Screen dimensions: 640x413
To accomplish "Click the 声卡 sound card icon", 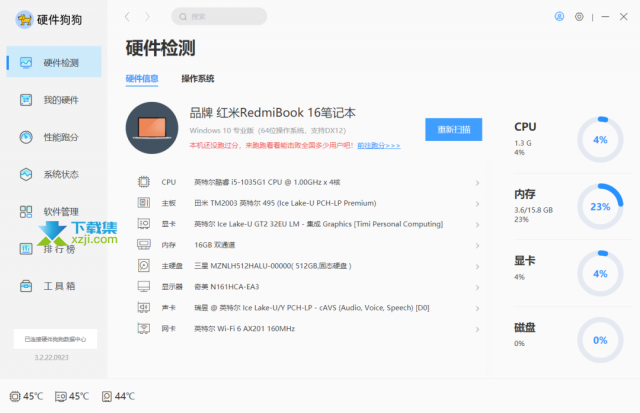I will (x=144, y=307).
